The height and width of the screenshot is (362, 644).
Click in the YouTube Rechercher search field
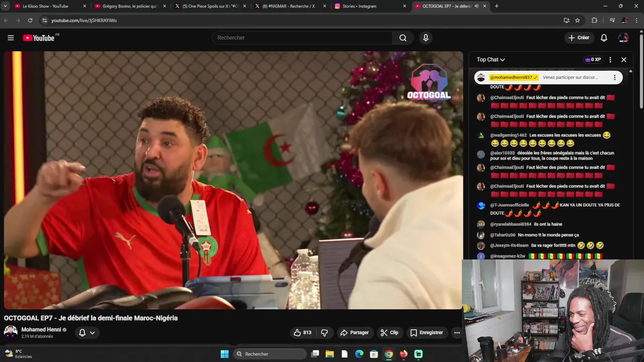tap(302, 38)
